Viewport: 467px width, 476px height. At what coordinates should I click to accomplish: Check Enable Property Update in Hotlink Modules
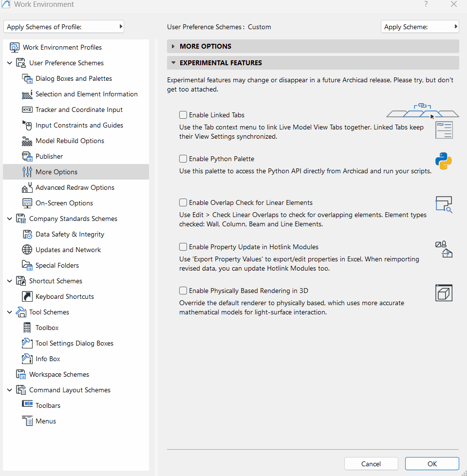click(x=183, y=247)
